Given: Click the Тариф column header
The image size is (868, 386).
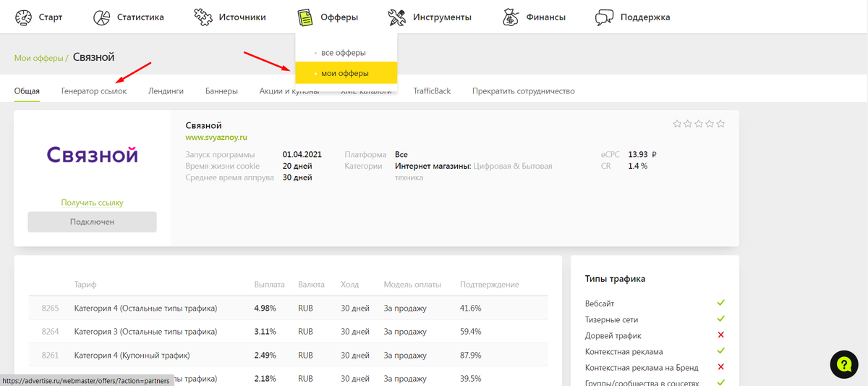Looking at the screenshot, I should (85, 285).
